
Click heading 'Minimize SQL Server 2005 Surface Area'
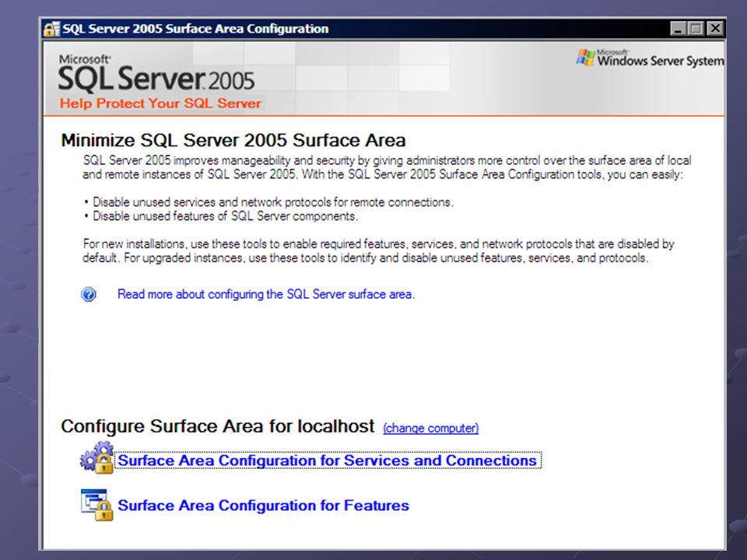point(233,141)
